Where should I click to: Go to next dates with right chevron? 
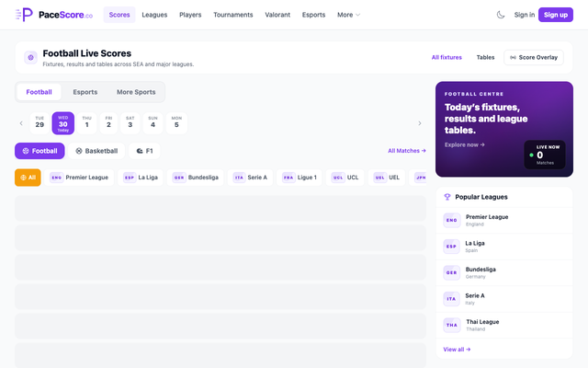(420, 123)
